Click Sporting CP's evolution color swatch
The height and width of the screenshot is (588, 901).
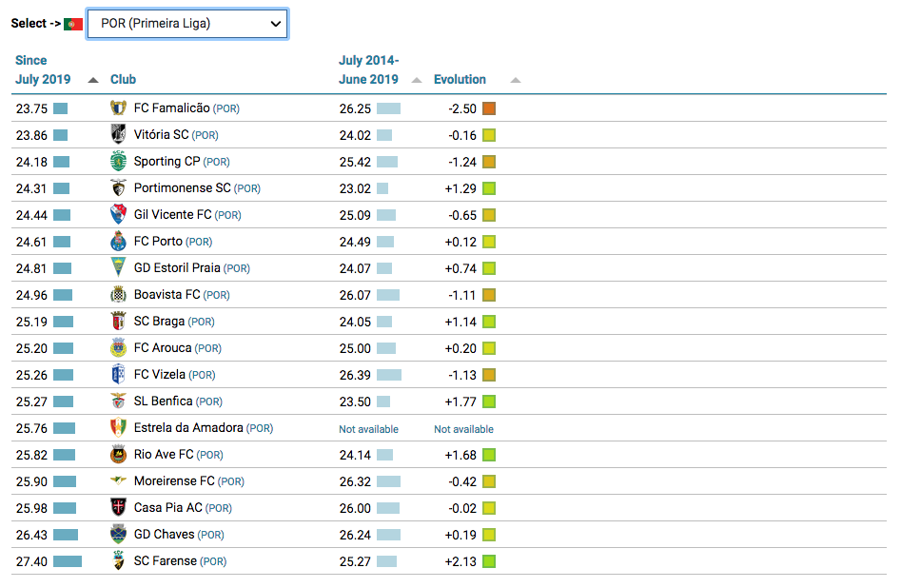(489, 162)
